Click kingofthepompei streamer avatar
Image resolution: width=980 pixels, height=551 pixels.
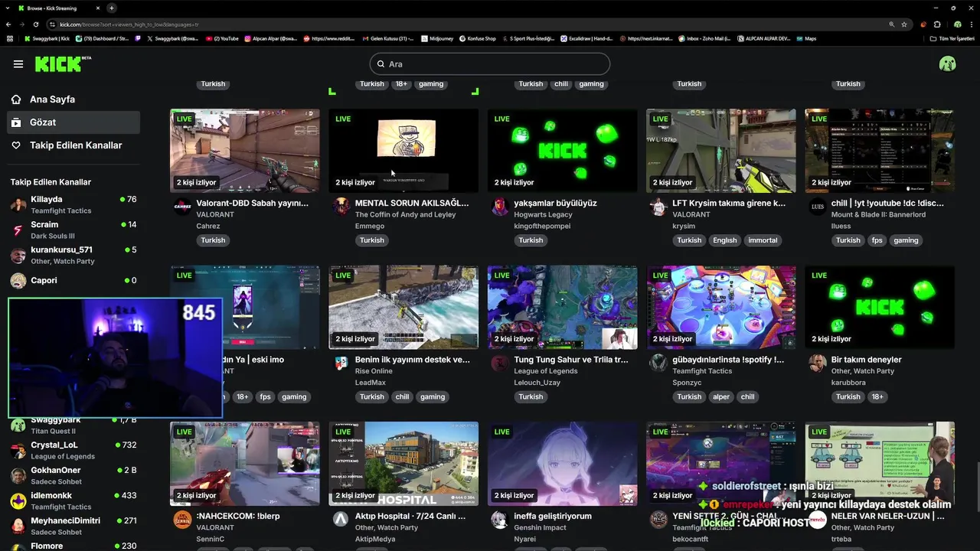500,207
